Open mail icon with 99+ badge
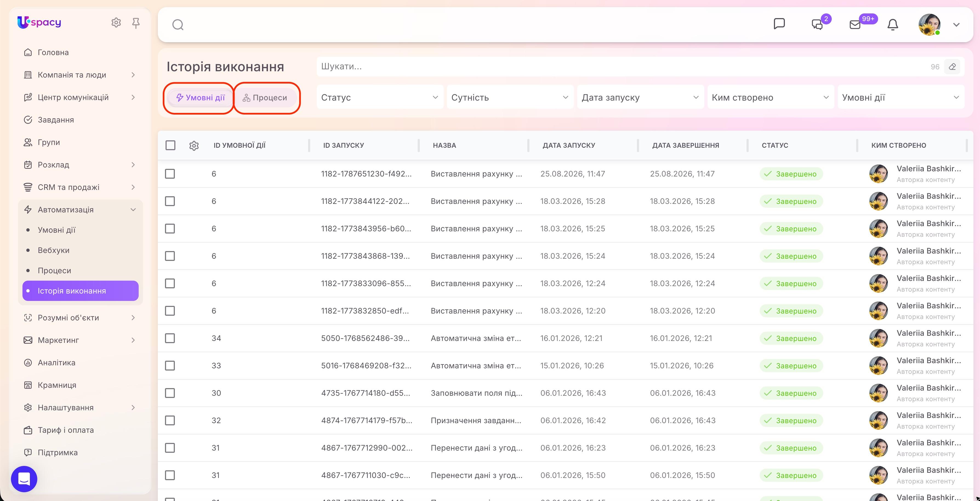Viewport: 980px width, 501px height. click(x=855, y=25)
